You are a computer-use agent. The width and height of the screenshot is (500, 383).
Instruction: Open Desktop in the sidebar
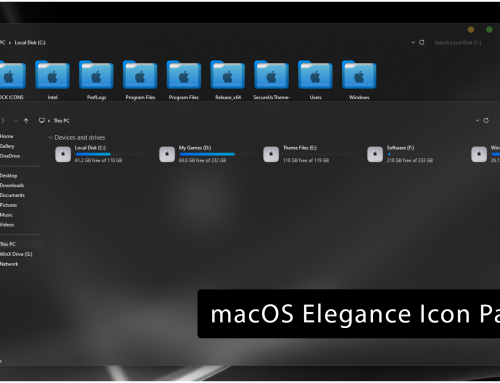(x=9, y=175)
